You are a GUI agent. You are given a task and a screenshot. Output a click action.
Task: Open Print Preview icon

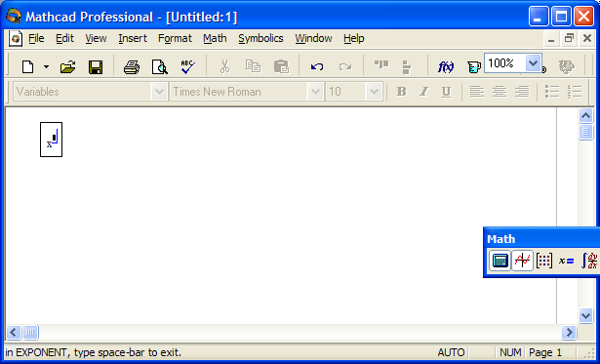click(x=159, y=67)
